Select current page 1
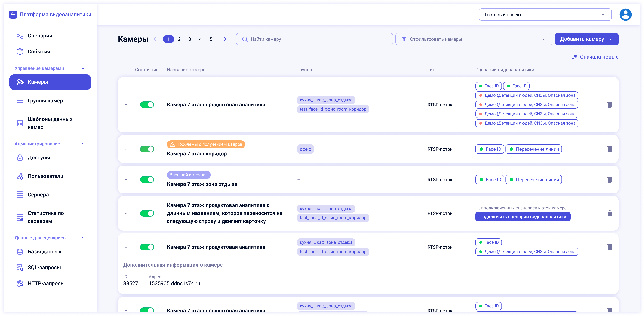644x316 pixels. click(x=168, y=39)
